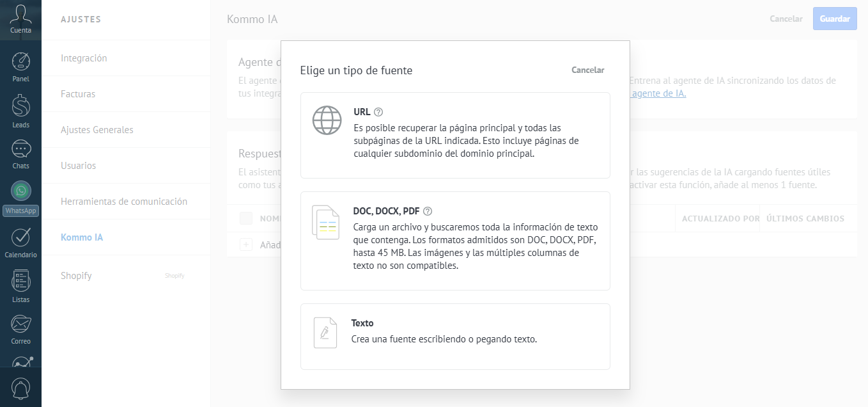868x407 pixels.
Task: Click Guardar to save Kommo IA settings
Action: 835,19
